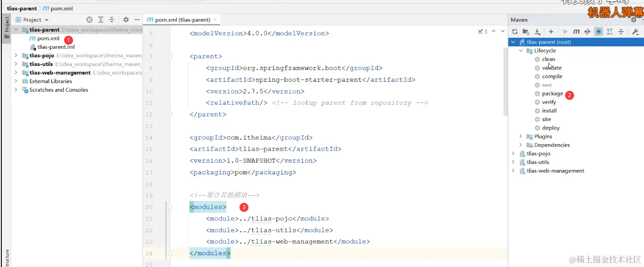644x267 pixels.
Task: Fold the parent element at line 7
Action: 170,56
